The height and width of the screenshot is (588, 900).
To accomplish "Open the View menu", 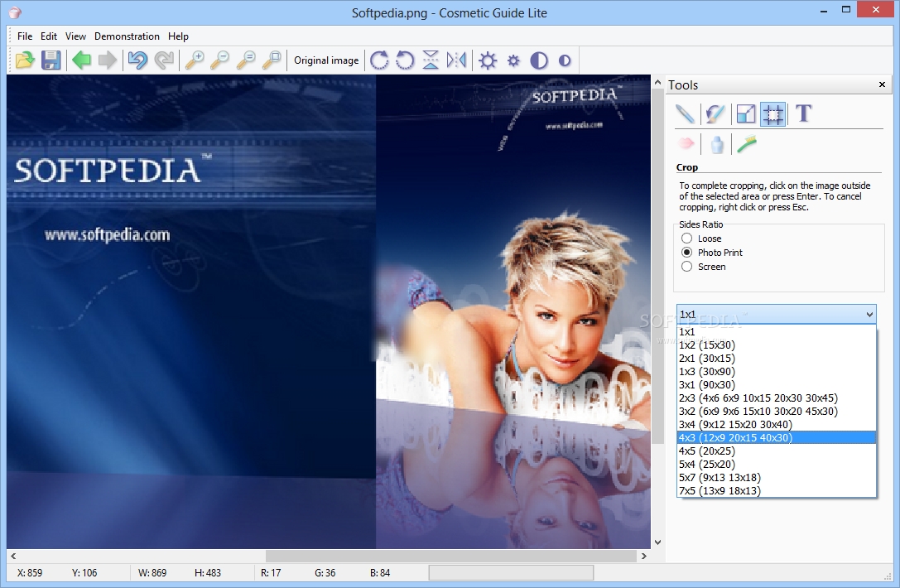I will coord(75,36).
